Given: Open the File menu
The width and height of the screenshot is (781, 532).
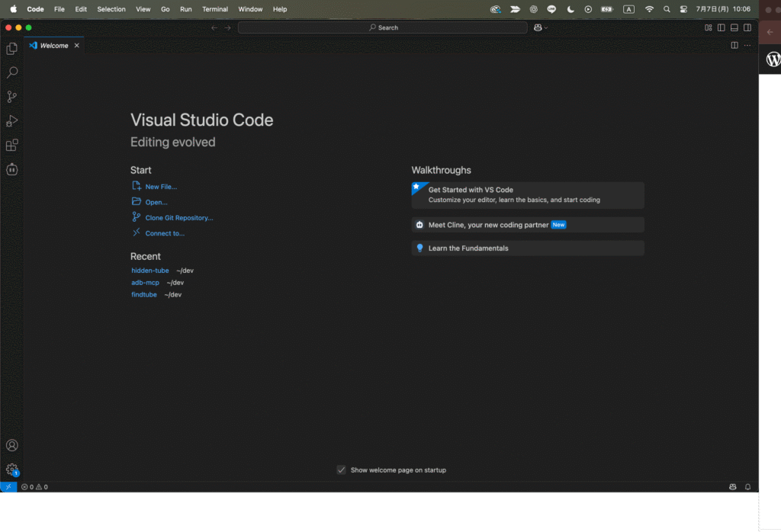Looking at the screenshot, I should [59, 9].
